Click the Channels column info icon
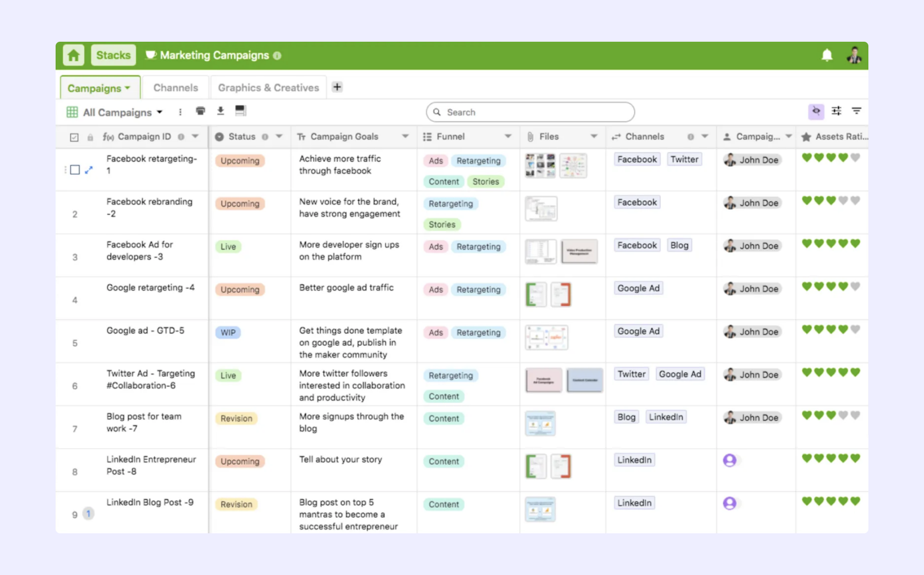The image size is (924, 575). [x=690, y=137]
